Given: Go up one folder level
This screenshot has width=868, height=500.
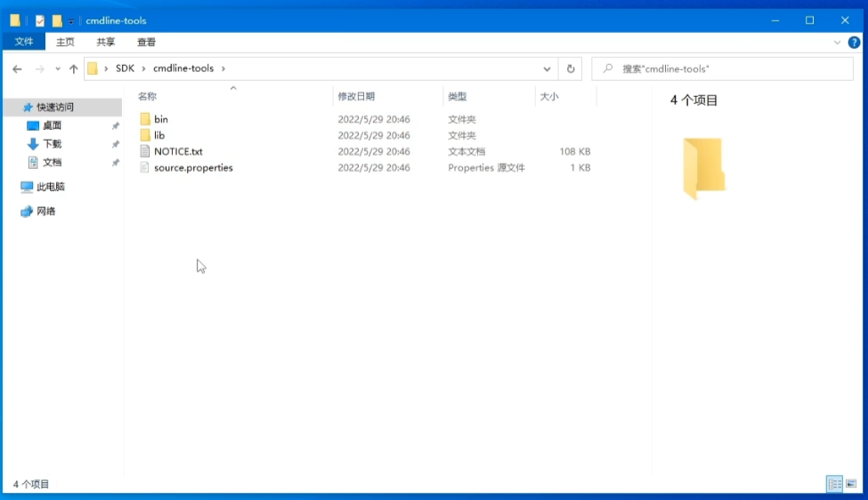Looking at the screenshot, I should (74, 69).
